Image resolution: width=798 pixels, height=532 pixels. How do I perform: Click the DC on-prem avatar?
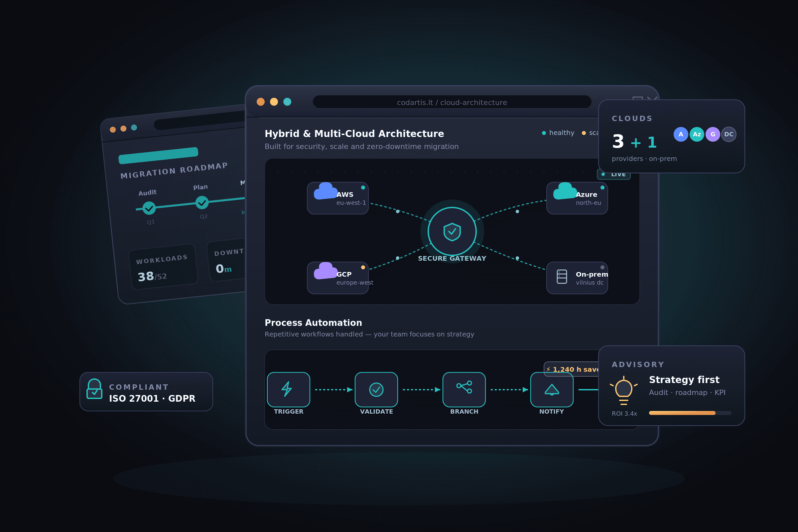click(729, 134)
